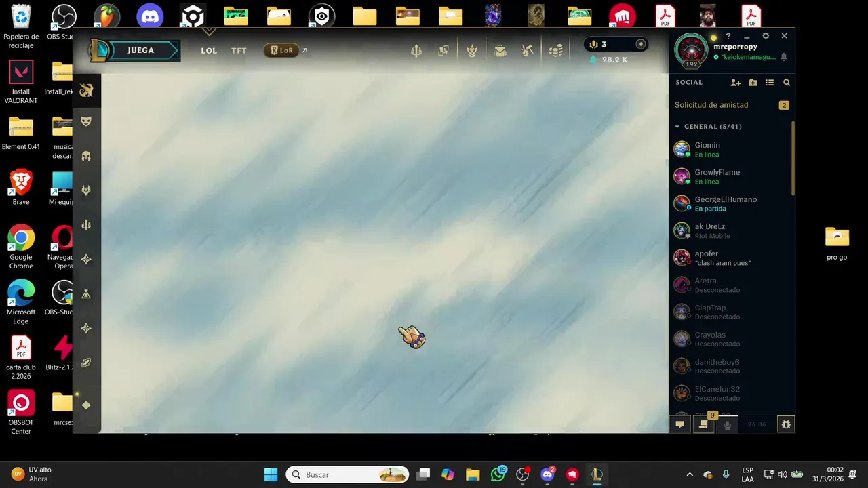Screen dimensions: 868x488
Task: Toggle the voice microphone button
Action: (728, 424)
